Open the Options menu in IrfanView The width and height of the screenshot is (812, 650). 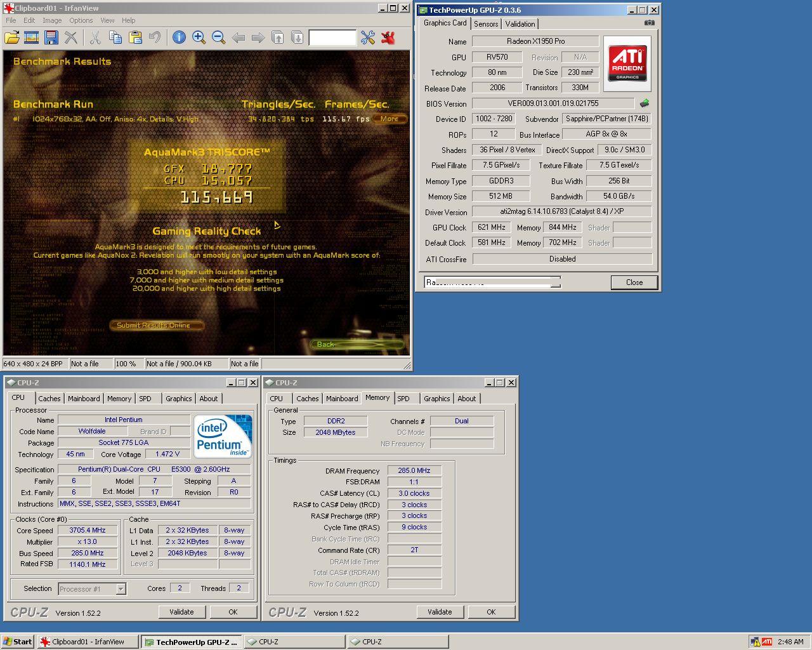point(81,20)
